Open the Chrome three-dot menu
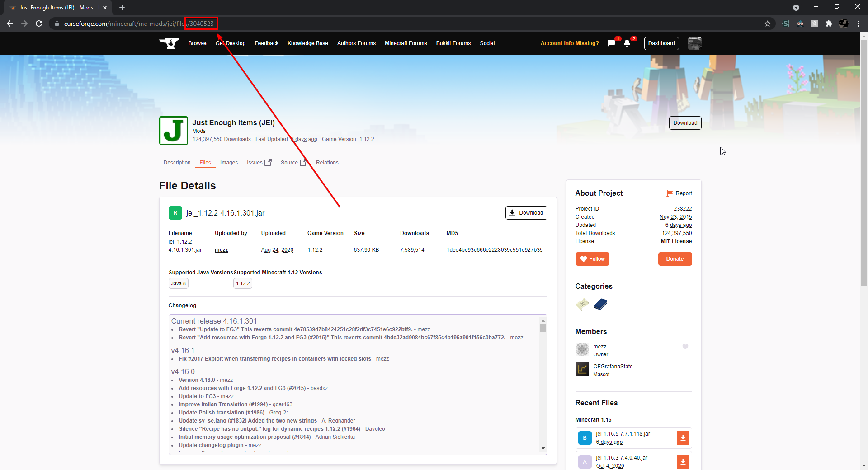 click(858, 23)
